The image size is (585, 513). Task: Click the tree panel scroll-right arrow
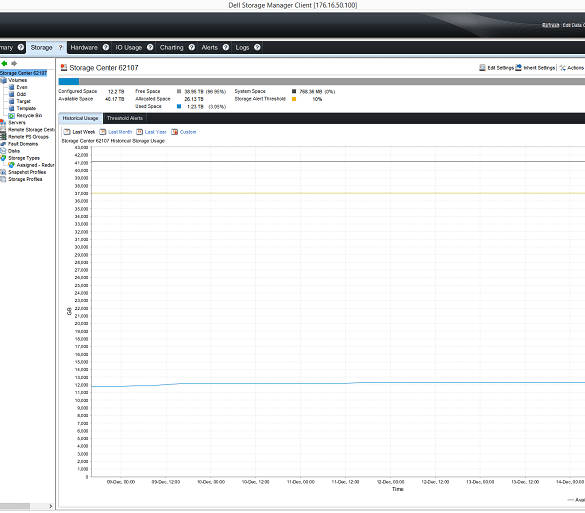(x=51, y=506)
